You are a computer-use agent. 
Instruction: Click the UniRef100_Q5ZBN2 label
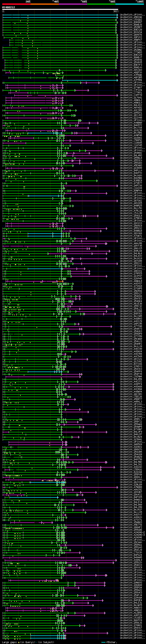point(131,50)
